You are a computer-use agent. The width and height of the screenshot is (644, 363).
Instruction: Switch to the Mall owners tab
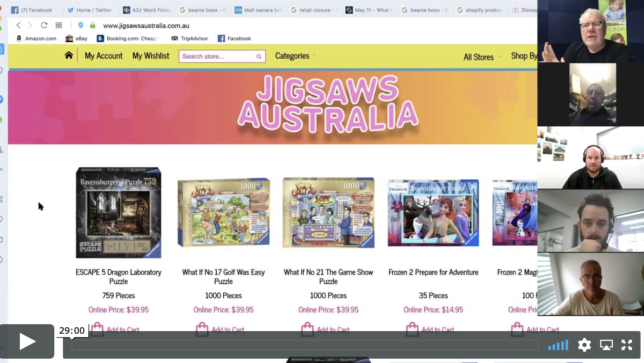(x=258, y=10)
